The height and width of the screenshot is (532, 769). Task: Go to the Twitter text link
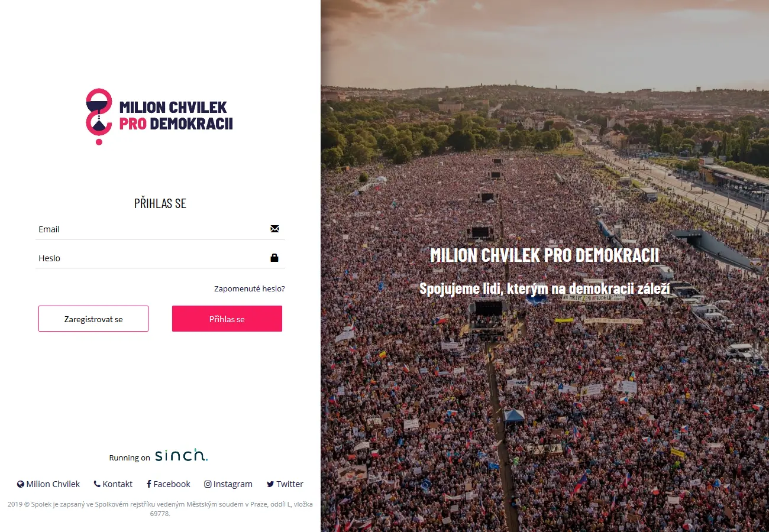pos(290,484)
